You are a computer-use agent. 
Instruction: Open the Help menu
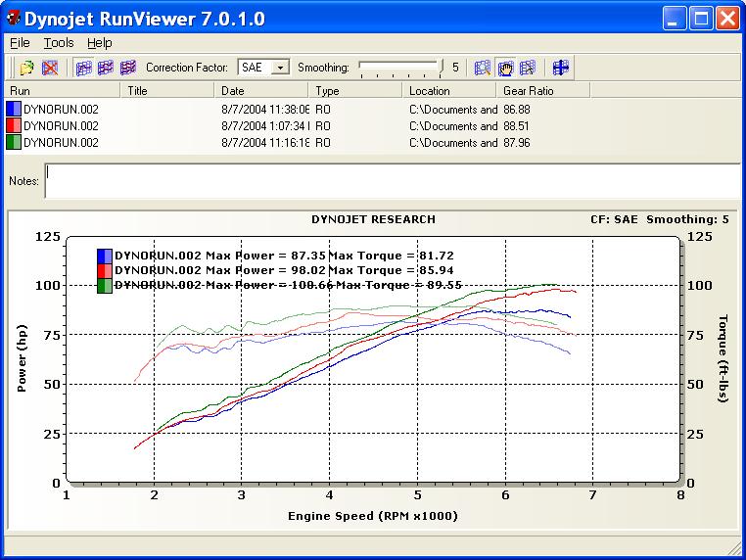[100, 43]
